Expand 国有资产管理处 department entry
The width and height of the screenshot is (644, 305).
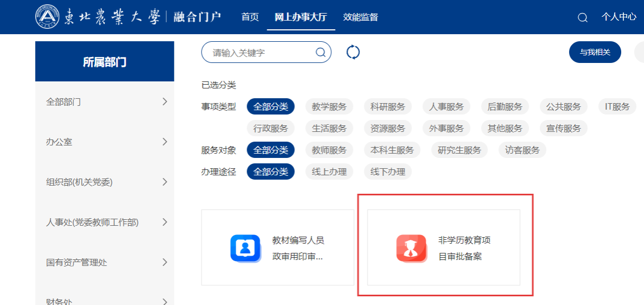tap(104, 262)
